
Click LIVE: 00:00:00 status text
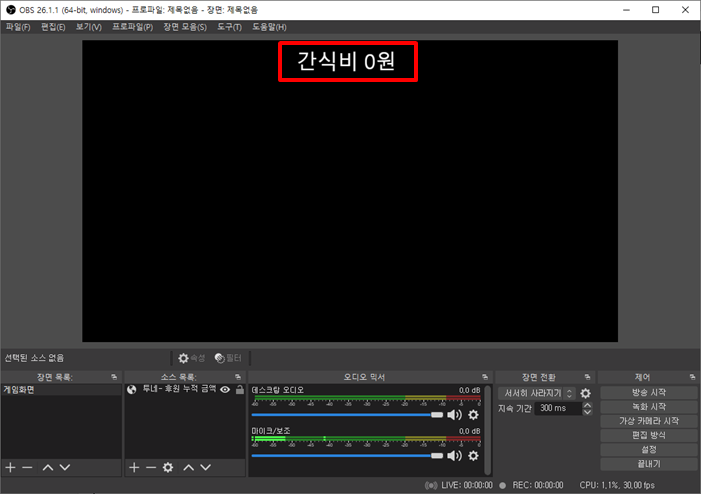467,486
